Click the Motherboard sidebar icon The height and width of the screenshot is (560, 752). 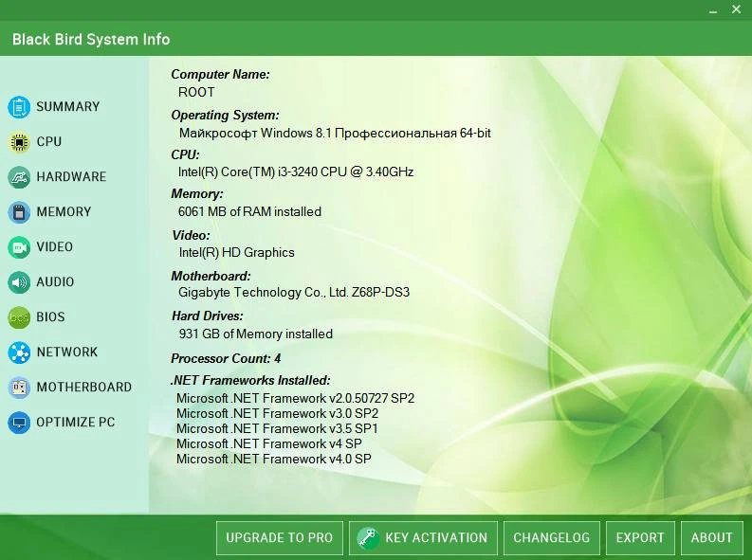pyautogui.click(x=19, y=387)
